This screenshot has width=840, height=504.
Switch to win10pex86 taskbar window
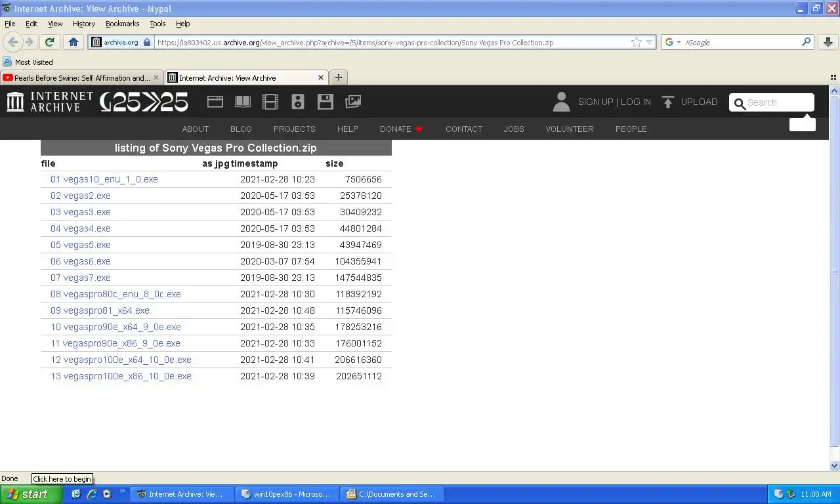coord(287,494)
